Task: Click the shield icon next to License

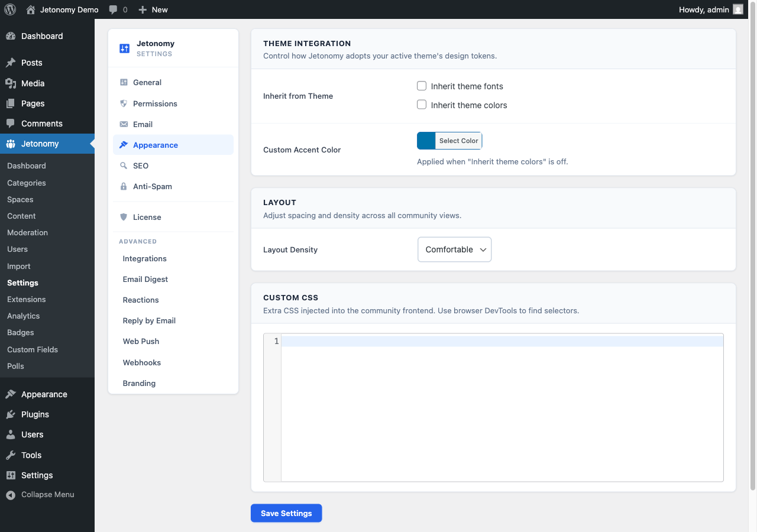Action: coord(124,216)
